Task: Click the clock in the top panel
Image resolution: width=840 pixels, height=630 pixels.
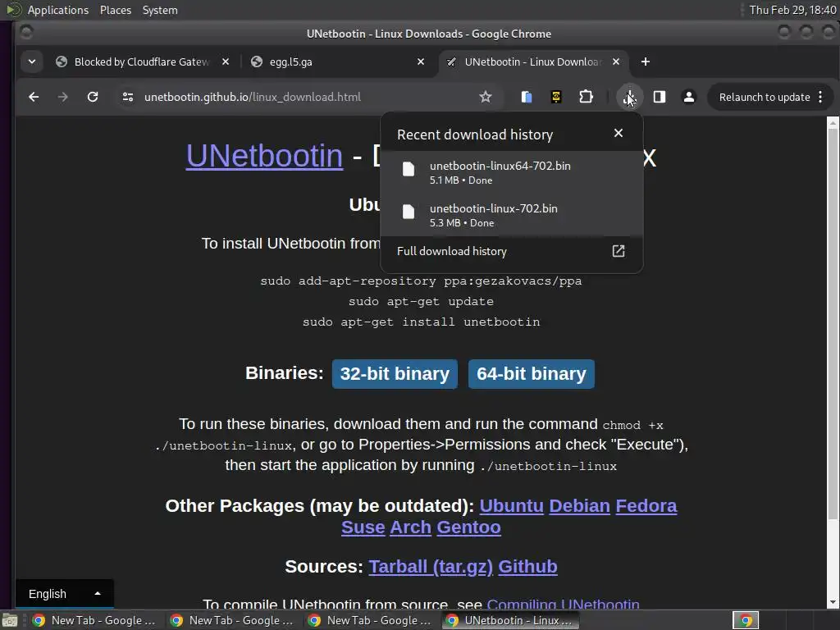Action: (792, 10)
